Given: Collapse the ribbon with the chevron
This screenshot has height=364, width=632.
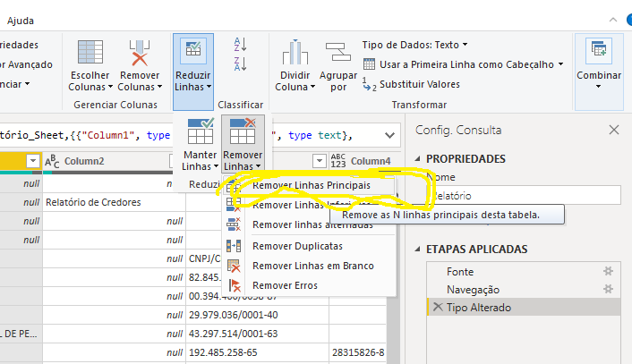Looking at the screenshot, I should click(x=613, y=20).
